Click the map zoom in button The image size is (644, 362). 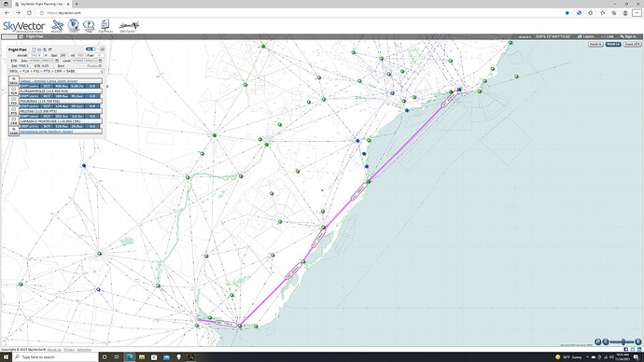click(637, 341)
